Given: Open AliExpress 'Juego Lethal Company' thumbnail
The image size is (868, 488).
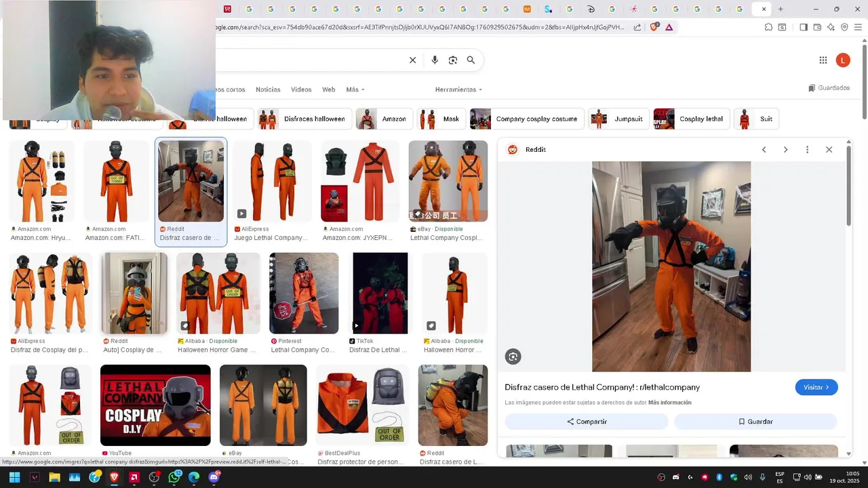Looking at the screenshot, I should (x=273, y=181).
